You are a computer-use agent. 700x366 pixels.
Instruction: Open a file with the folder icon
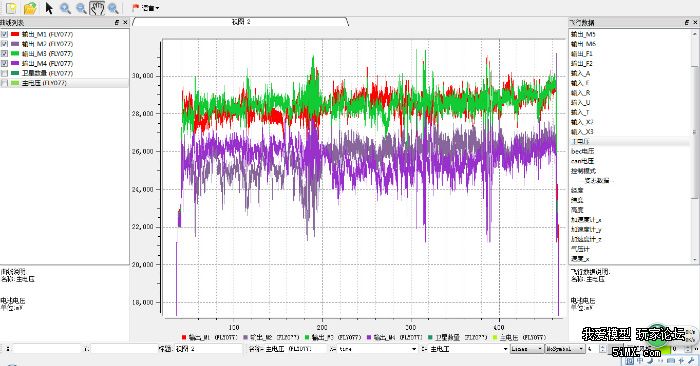30,8
